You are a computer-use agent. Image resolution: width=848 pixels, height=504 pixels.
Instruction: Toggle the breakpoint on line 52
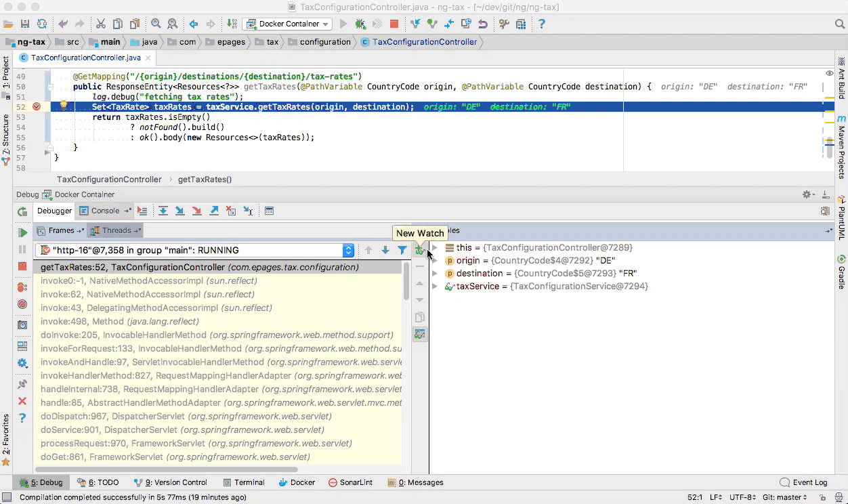(37, 107)
